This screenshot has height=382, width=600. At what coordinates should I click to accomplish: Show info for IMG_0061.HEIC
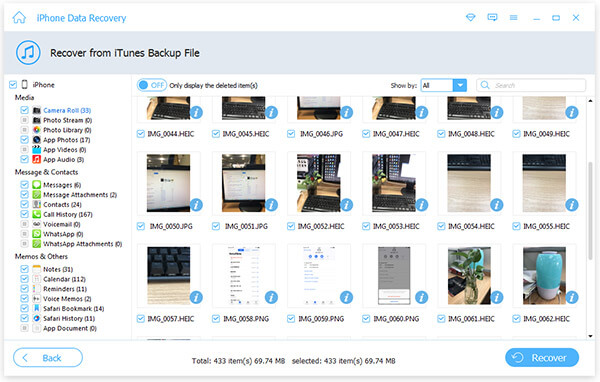pyautogui.click(x=497, y=297)
